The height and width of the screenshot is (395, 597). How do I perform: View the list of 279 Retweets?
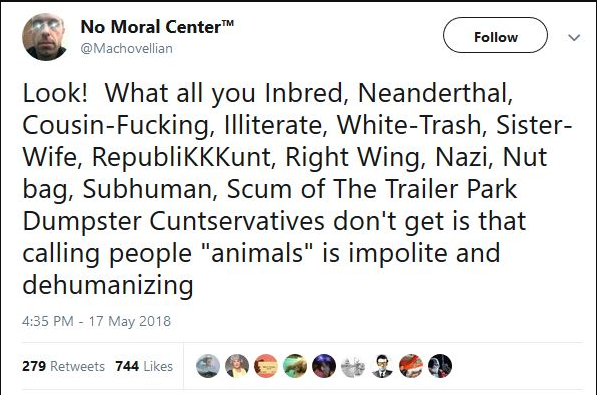(x=63, y=366)
